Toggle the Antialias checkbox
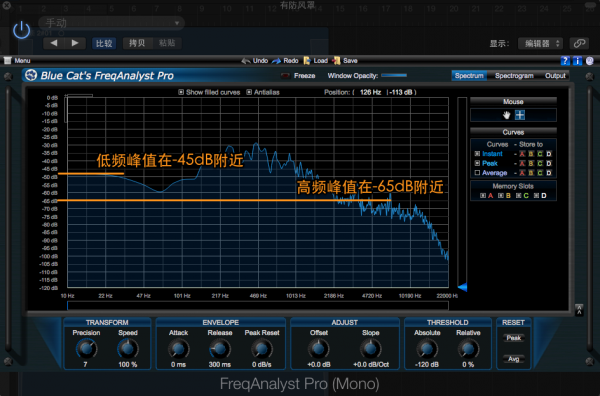The image size is (600, 396). pyautogui.click(x=249, y=92)
